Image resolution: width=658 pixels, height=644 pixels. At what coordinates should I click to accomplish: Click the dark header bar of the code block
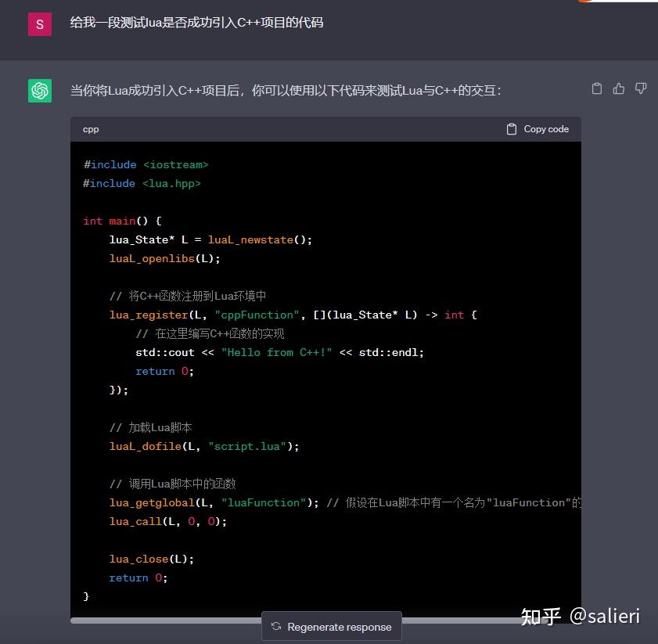[x=313, y=128]
